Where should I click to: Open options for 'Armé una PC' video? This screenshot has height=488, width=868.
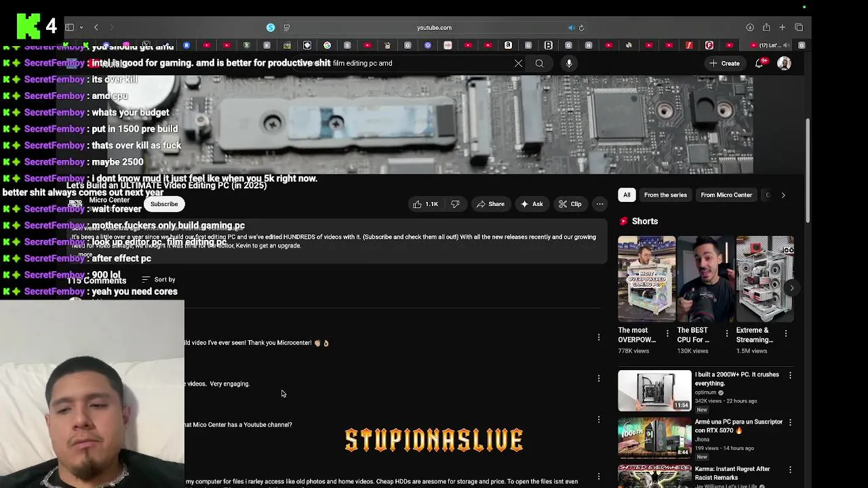[x=790, y=422]
